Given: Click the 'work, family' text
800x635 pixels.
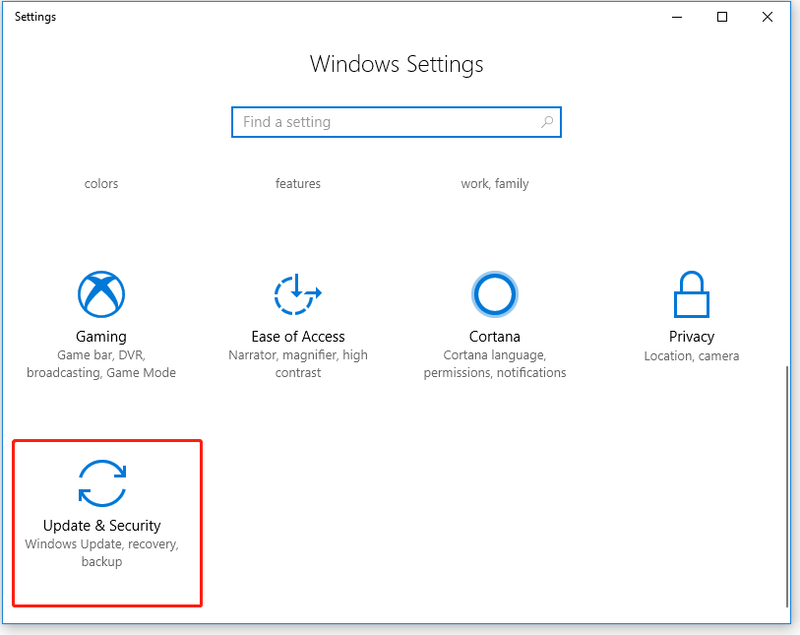Looking at the screenshot, I should [x=494, y=184].
